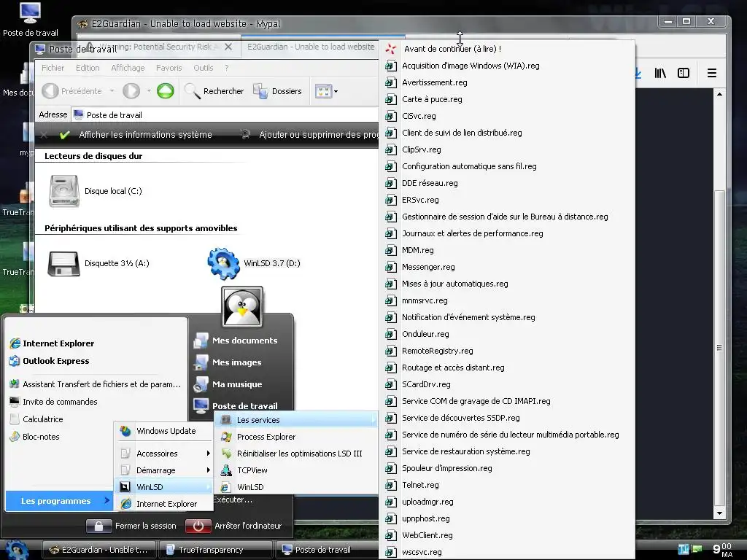Screen dimensions: 747x560
Task: Open WinLSD 3.7 (D:) drive
Action: pos(254,262)
